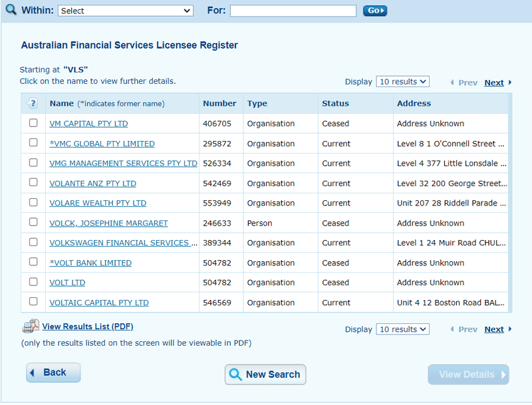This screenshot has width=532, height=405.
Task: Select the *VOLT BANK LIMITED checkbox
Action: point(33,262)
